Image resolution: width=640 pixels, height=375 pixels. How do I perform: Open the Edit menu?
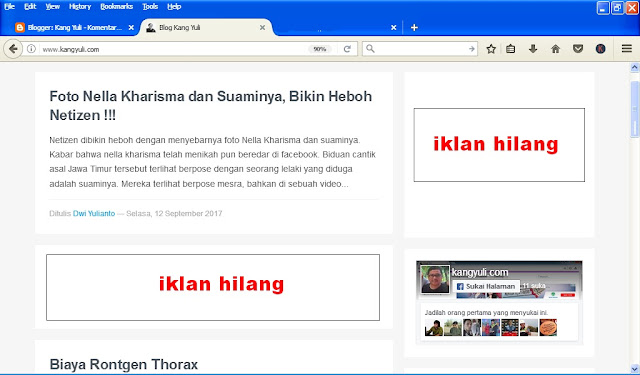tap(30, 7)
